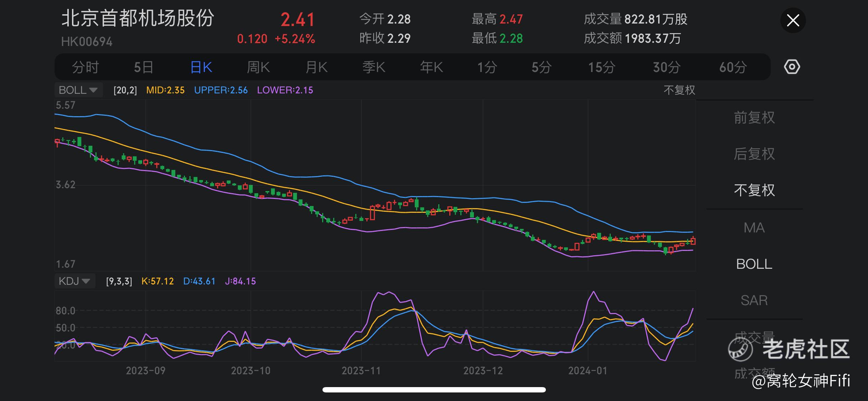Choose 不复权 no adjustment in side panel
868x401 pixels.
pyautogui.click(x=754, y=190)
